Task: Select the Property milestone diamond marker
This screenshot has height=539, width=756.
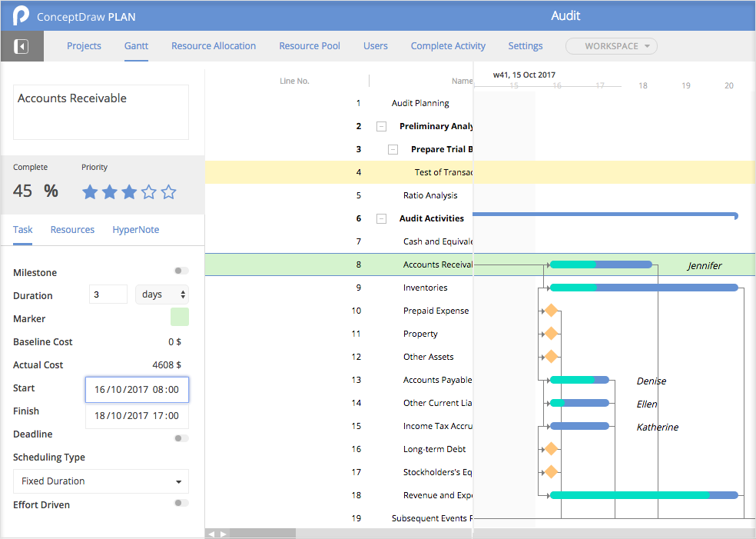Action: pos(550,334)
